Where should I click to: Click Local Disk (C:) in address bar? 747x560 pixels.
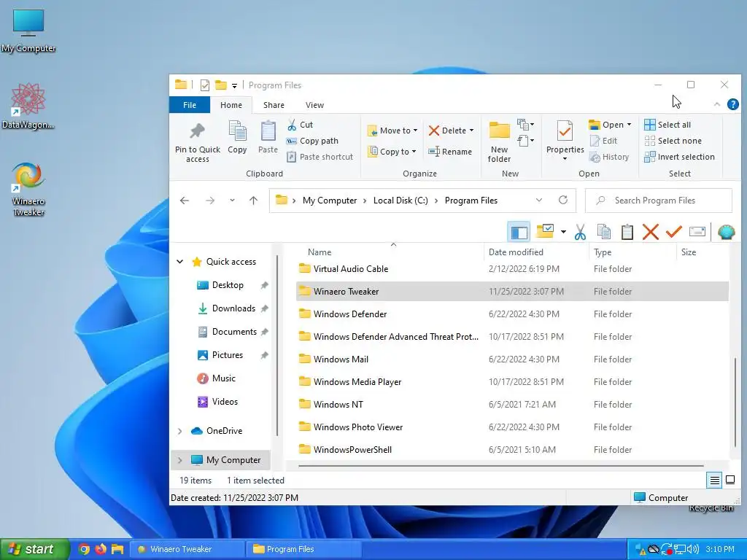[400, 201]
